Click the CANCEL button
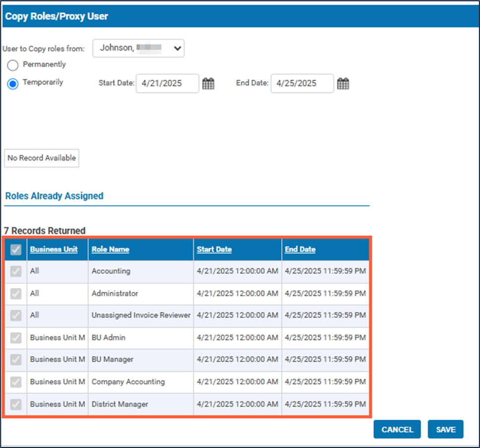This screenshot has width=480, height=448. pyautogui.click(x=397, y=429)
